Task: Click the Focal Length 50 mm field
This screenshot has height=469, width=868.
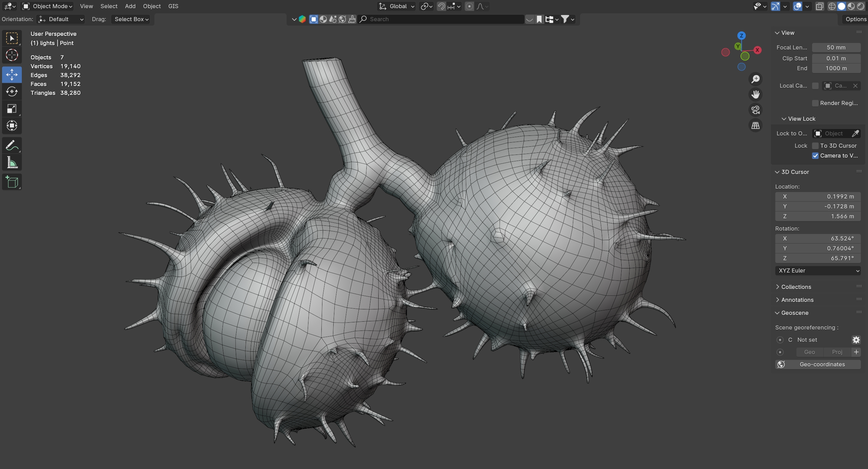Action: [836, 47]
